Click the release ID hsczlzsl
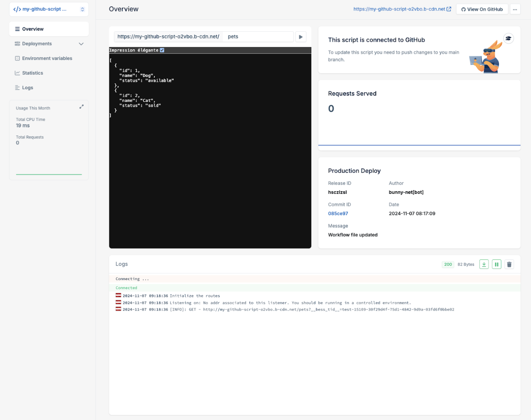The height and width of the screenshot is (420, 531). point(337,192)
